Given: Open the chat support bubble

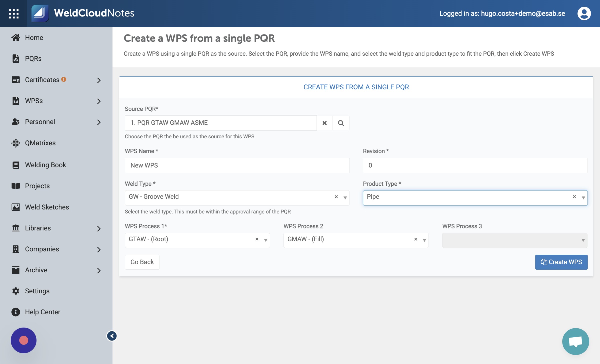Looking at the screenshot, I should point(575,341).
